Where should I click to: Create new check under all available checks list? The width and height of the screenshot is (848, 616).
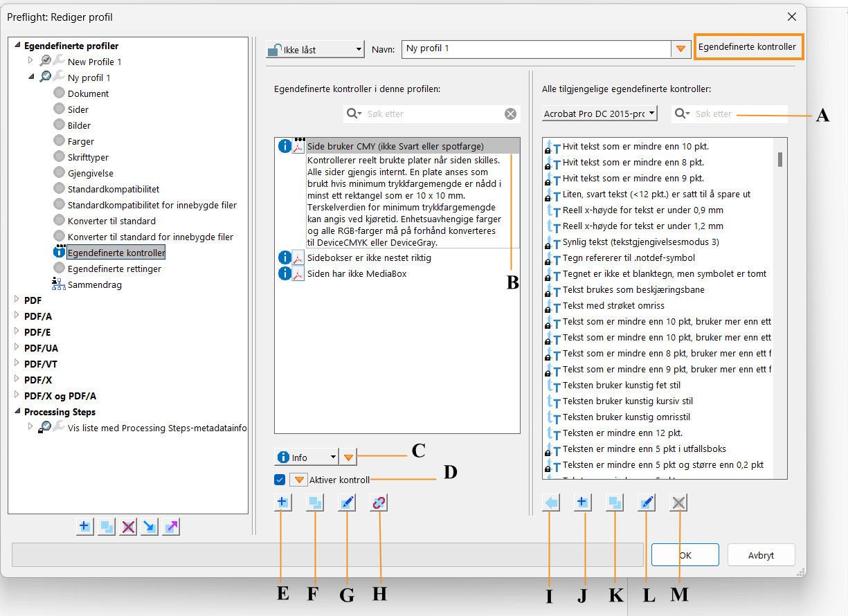pyautogui.click(x=583, y=503)
